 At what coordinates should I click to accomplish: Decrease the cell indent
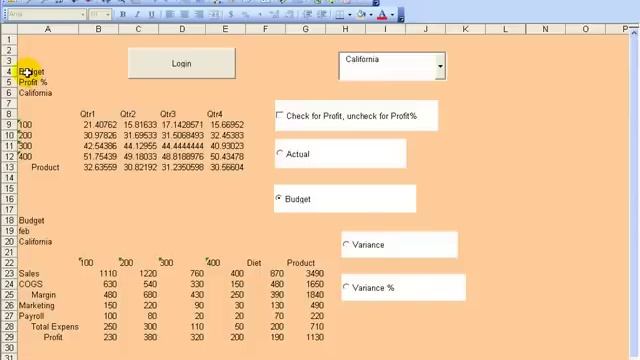click(x=307, y=14)
